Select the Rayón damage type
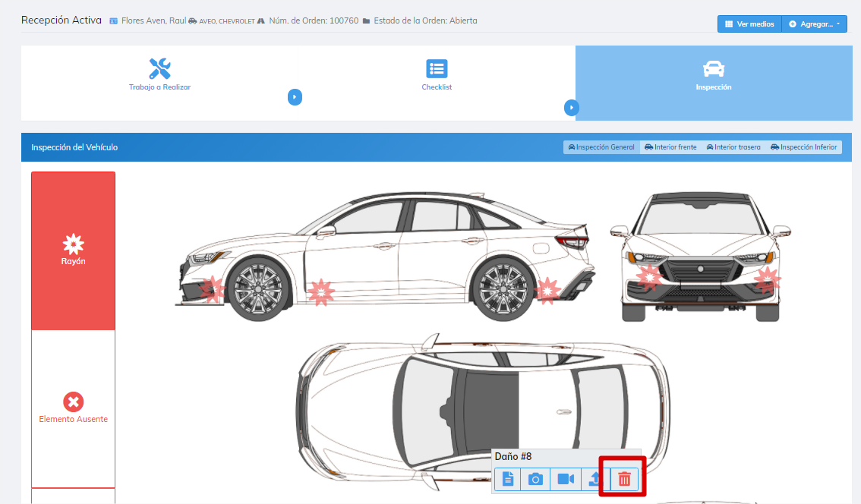This screenshot has height=504, width=861. click(x=74, y=250)
